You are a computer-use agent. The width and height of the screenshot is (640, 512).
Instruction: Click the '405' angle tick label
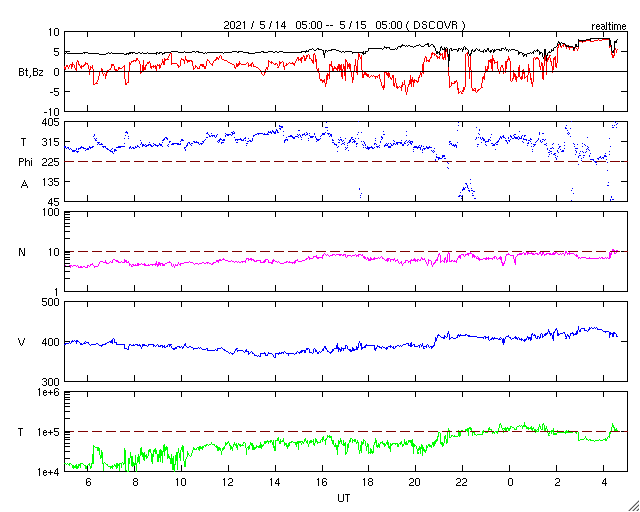(x=51, y=122)
